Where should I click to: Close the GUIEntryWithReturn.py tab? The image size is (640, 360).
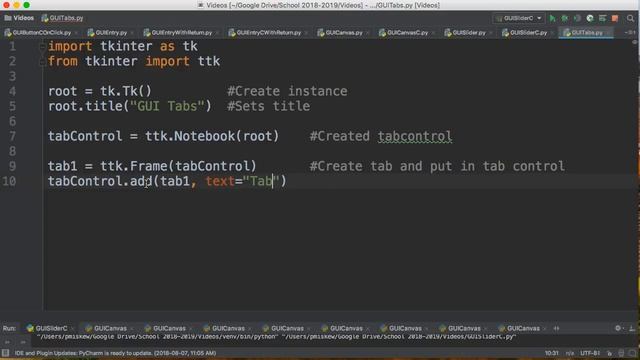(217, 33)
